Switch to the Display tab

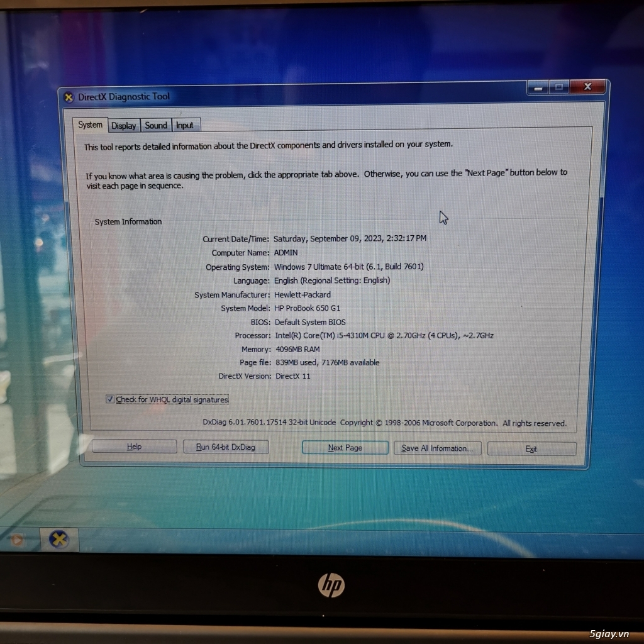[x=124, y=126]
